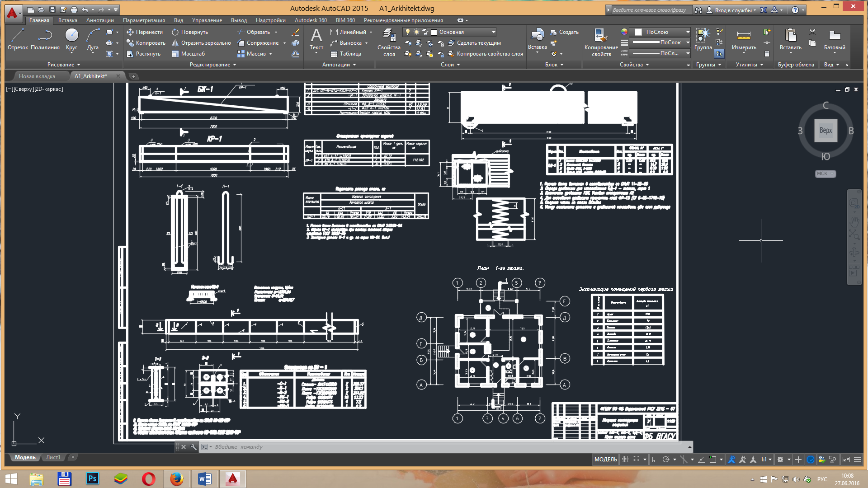
Task: Open the Управление ribbon tab
Action: (x=207, y=20)
